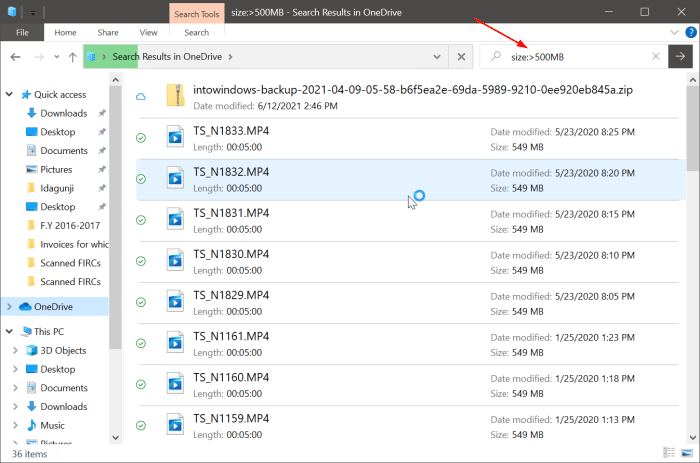Click the video icon of TS_N1161.MP4
The height and width of the screenshot is (463, 700).
click(x=175, y=342)
